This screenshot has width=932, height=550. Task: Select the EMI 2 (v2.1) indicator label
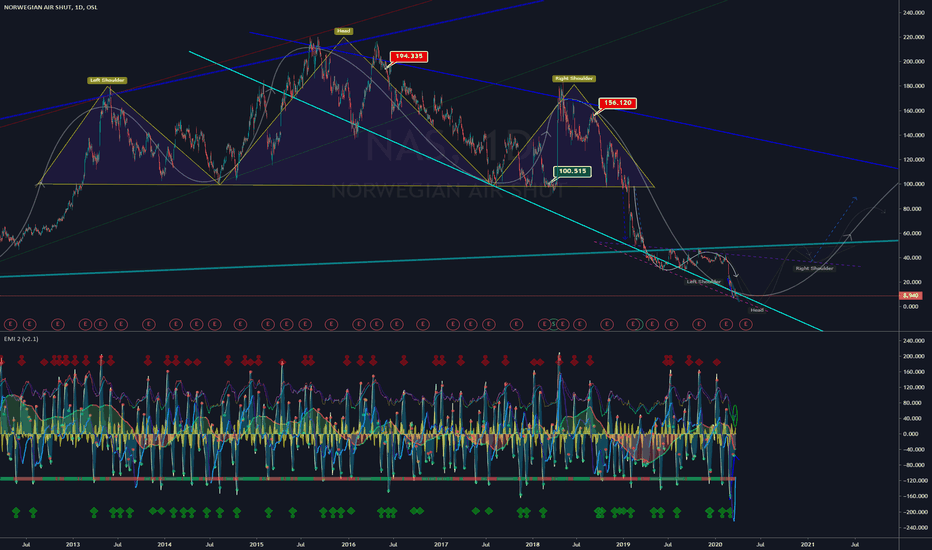[x=21, y=339]
